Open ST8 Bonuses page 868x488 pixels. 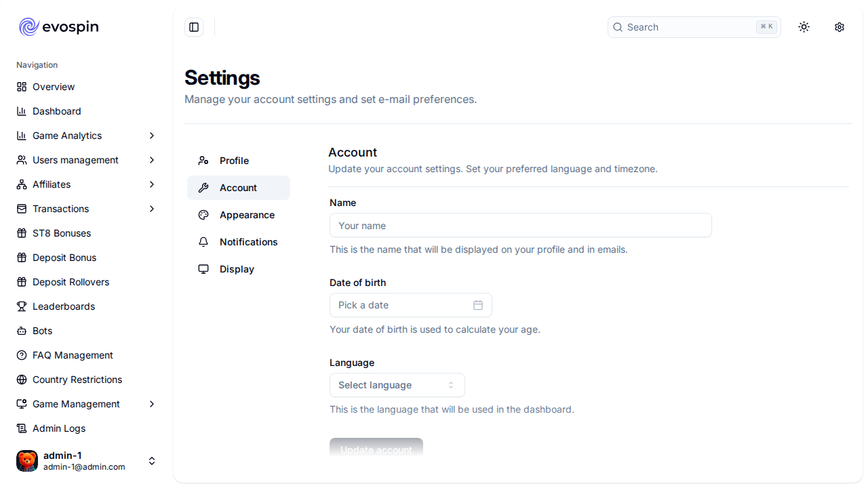[87, 233]
